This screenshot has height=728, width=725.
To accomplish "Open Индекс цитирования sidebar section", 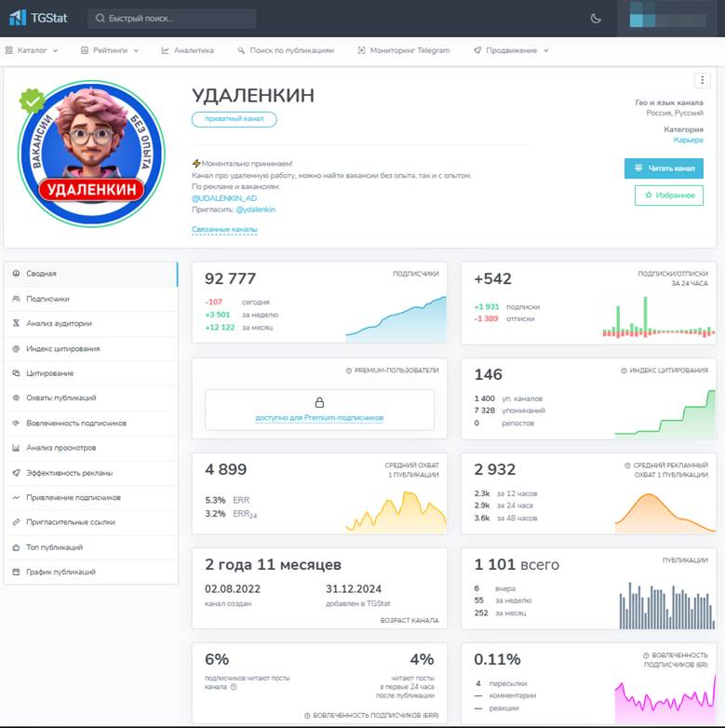I will [62, 349].
